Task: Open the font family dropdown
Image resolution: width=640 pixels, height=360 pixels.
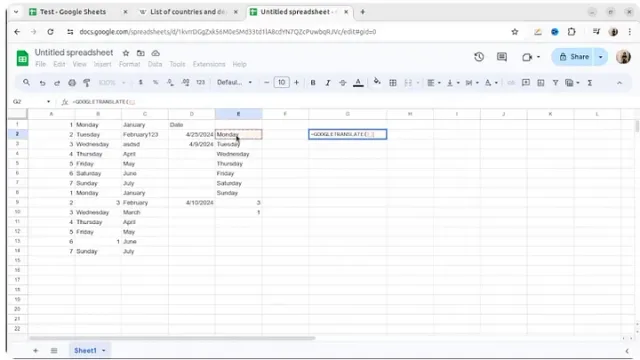Action: [x=234, y=82]
